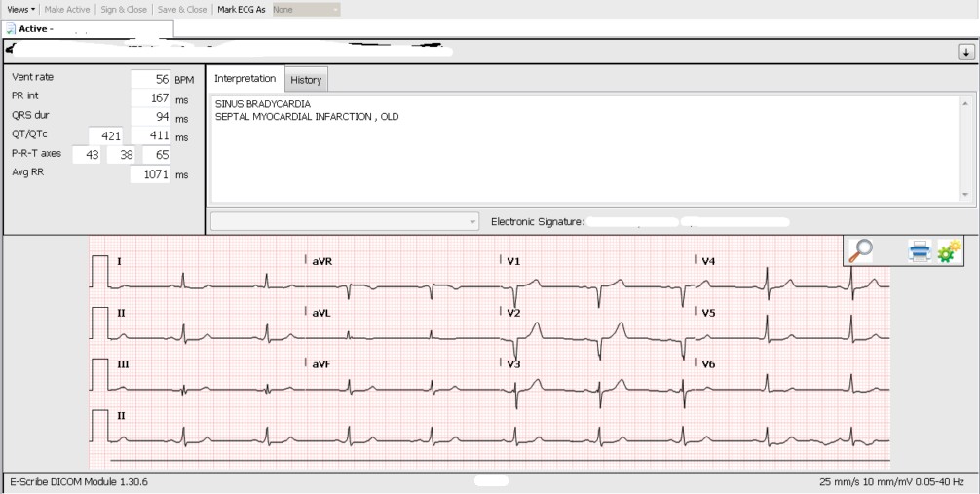Expand the dropdown beside Electronic Signature
Image resolution: width=980 pixels, height=494 pixels.
coord(473,222)
